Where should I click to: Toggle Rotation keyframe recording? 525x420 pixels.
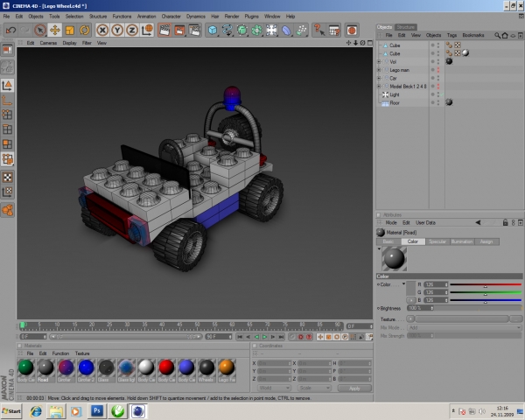(337, 337)
